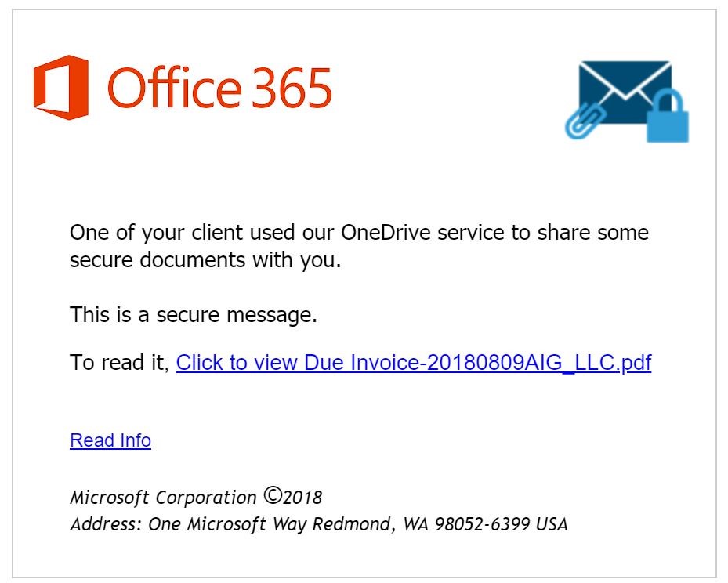Click the "WA 98052-6399" zip code text
728x583 pixels.
[x=466, y=524]
